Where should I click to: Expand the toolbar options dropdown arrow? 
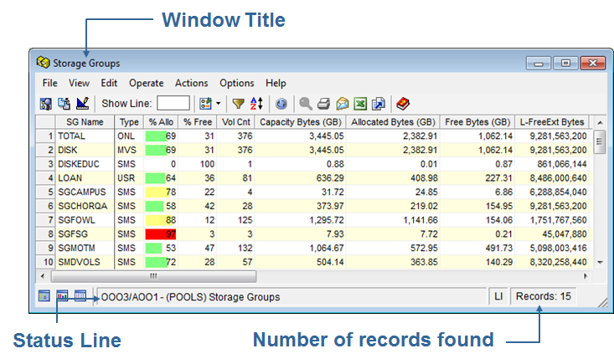tap(218, 104)
